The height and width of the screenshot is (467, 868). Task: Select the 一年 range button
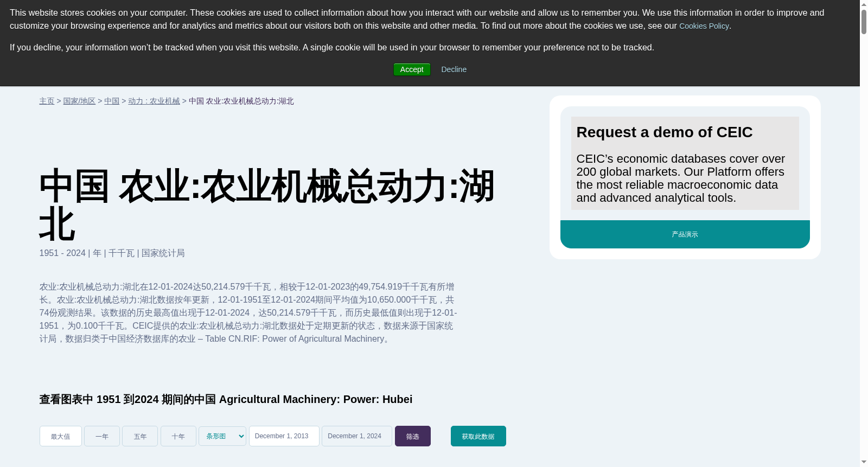[x=102, y=436]
